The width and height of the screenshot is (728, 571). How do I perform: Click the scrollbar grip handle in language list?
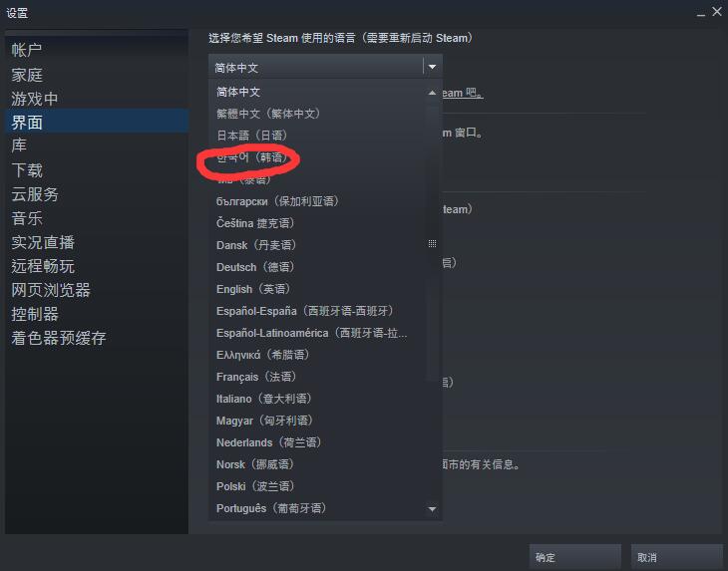pyautogui.click(x=432, y=243)
